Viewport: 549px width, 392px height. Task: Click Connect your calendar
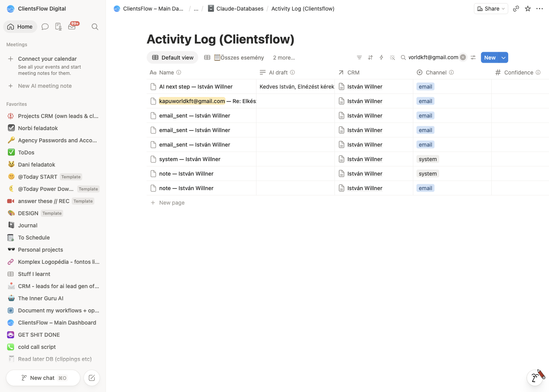47,59
